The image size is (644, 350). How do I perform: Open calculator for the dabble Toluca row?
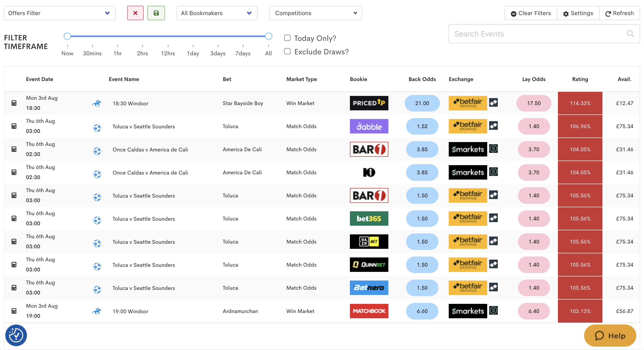coord(14,126)
